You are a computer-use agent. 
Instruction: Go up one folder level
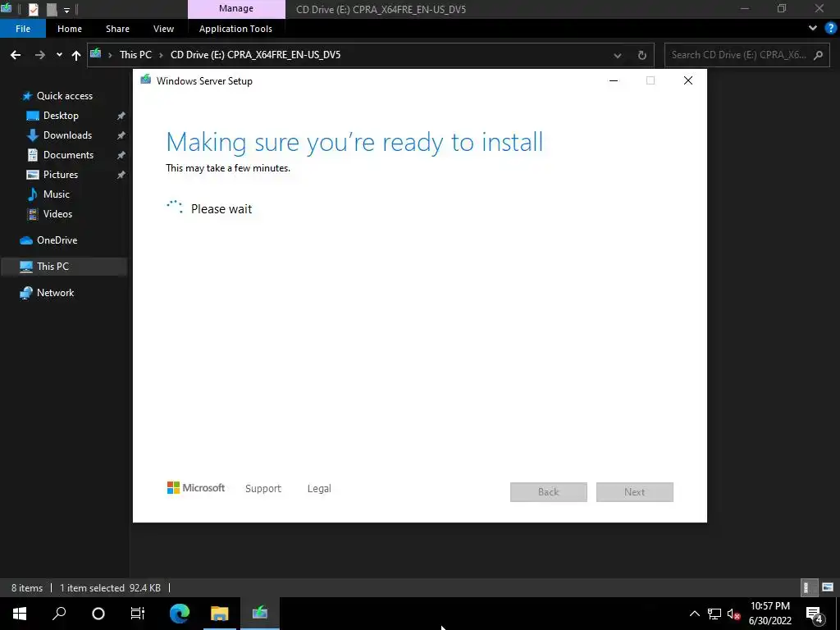tap(76, 55)
